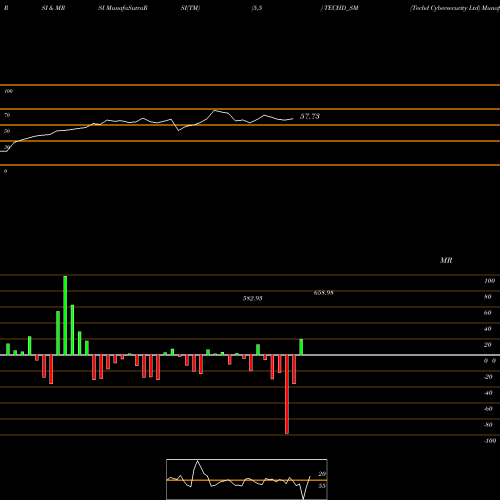
Task: Click the 100 label on RSI axis
Action: pyautogui.click(x=8, y=91)
